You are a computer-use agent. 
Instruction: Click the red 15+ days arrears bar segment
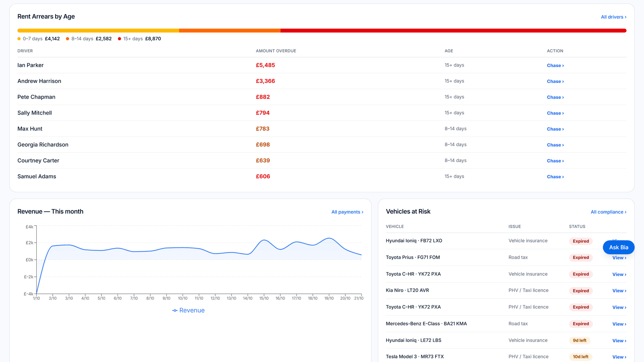pyautogui.click(x=454, y=31)
